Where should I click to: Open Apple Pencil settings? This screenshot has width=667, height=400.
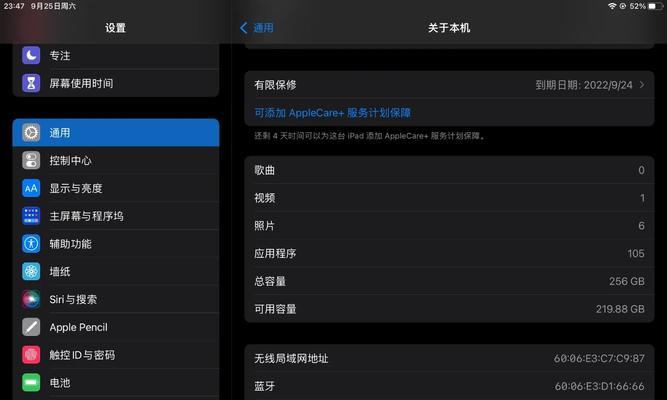point(116,327)
